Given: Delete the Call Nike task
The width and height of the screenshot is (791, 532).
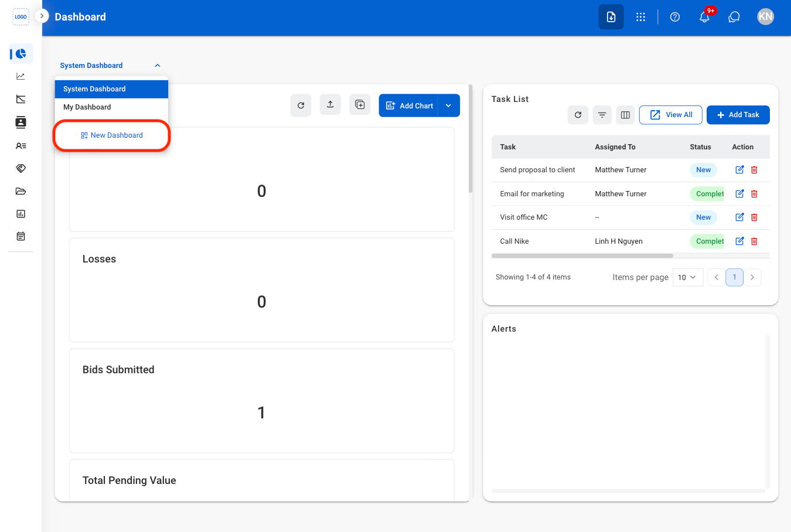Looking at the screenshot, I should pyautogui.click(x=754, y=241).
